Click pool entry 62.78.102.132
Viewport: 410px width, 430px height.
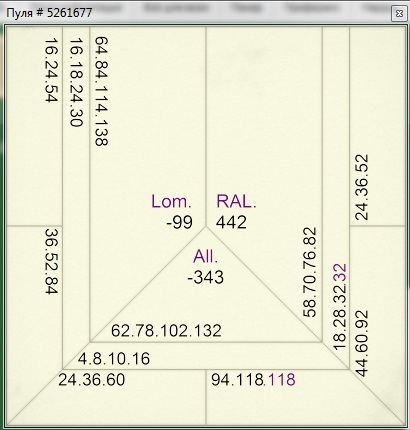click(x=166, y=331)
